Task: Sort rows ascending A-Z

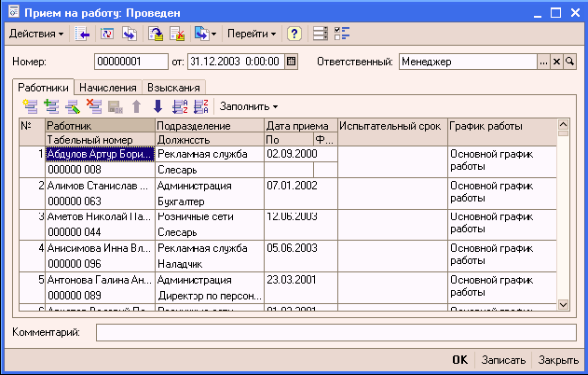Action: point(181,105)
